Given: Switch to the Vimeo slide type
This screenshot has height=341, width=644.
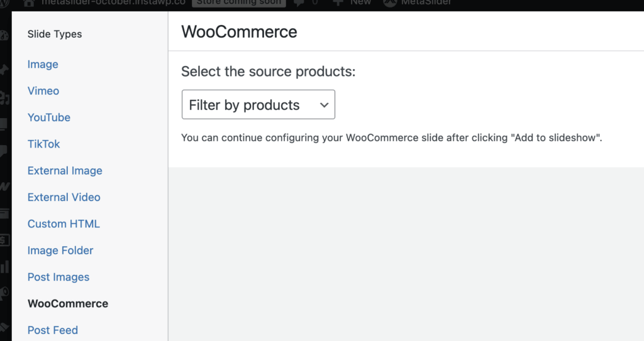Looking at the screenshot, I should 43,91.
